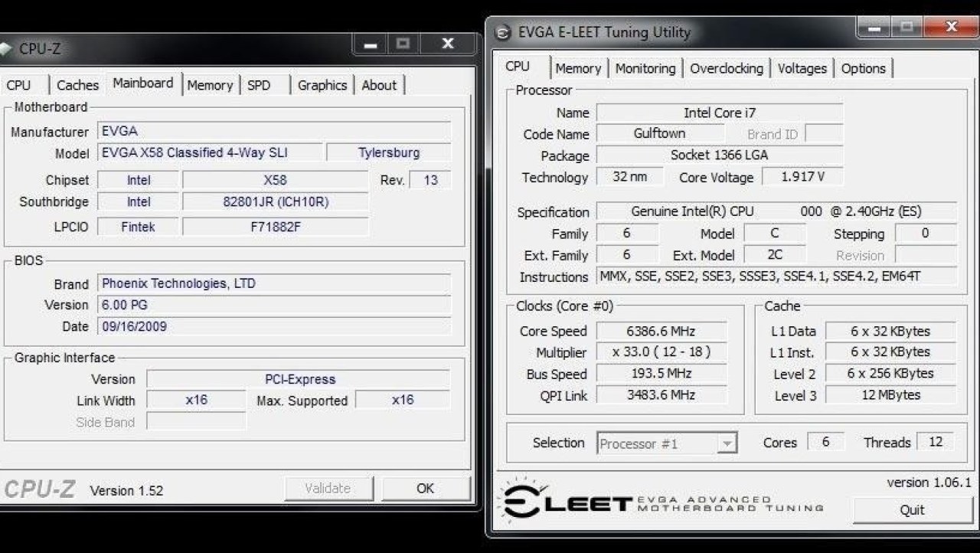
Task: Click the E-LEET maximize button
Action: click(906, 28)
